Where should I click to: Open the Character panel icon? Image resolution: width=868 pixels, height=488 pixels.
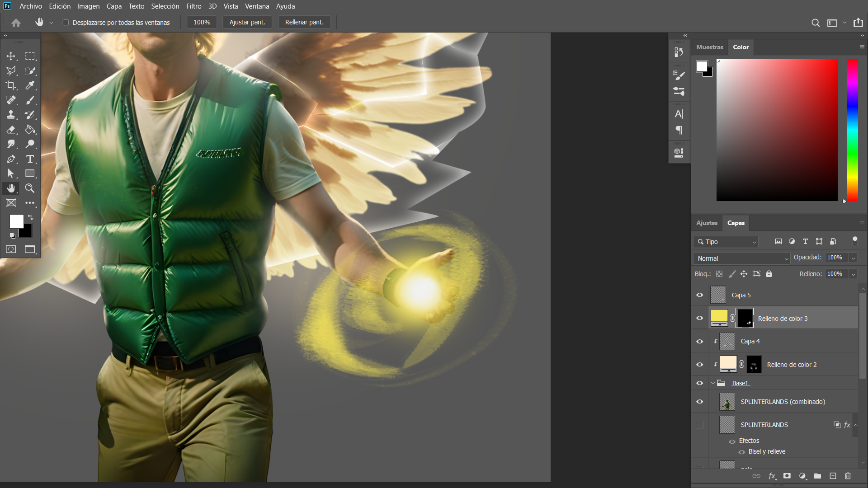pos(679,114)
